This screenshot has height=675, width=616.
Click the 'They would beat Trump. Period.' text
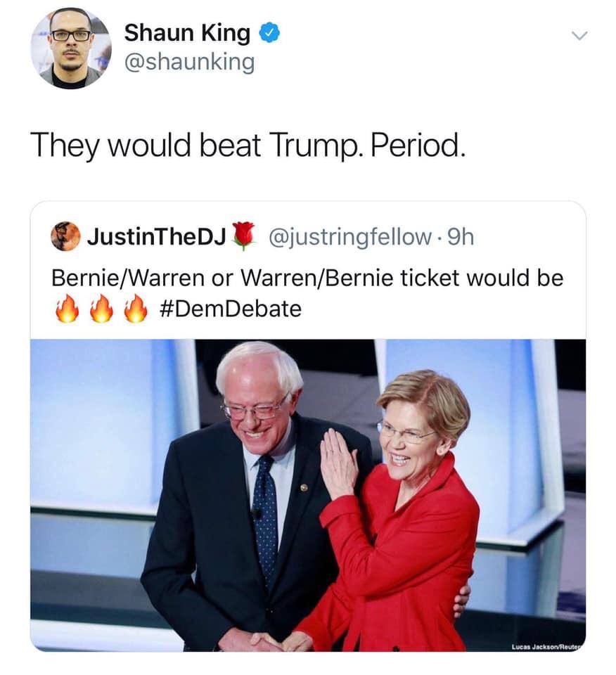[248, 146]
